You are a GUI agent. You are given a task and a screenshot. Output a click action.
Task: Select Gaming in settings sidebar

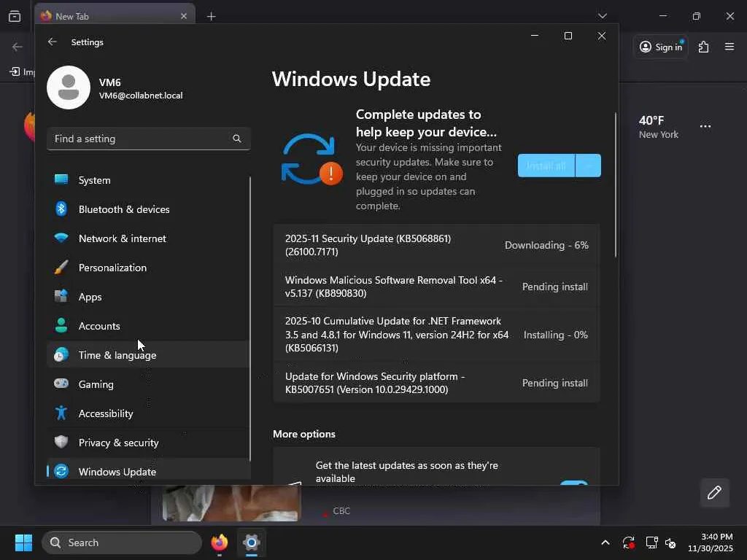[148, 384]
